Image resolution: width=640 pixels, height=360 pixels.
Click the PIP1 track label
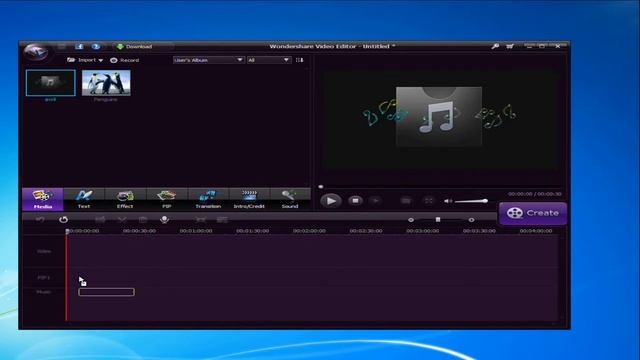[44, 277]
